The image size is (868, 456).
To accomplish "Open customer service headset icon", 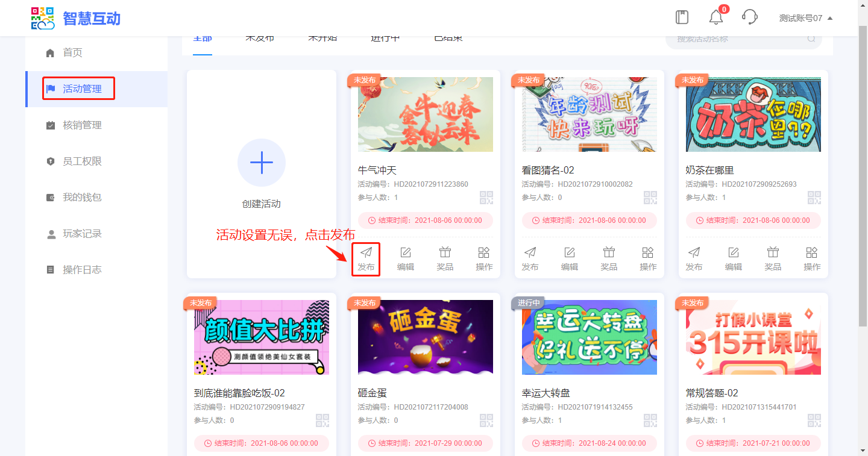I will (749, 17).
